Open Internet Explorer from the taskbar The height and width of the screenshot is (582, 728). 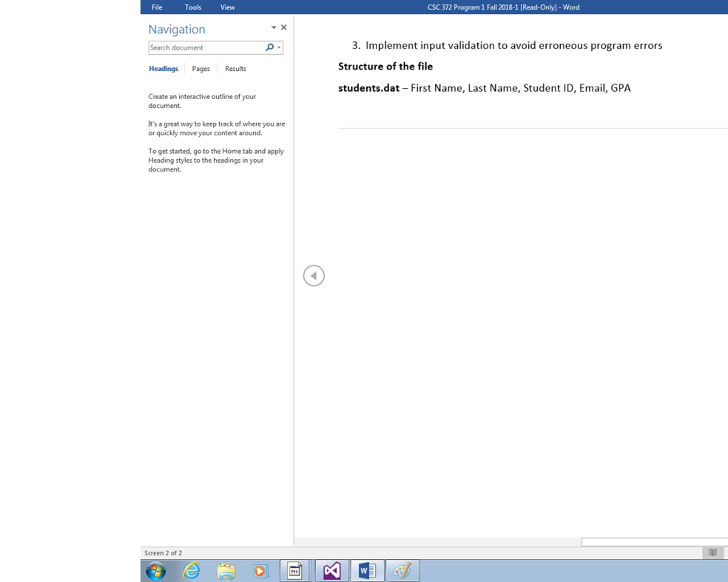(191, 571)
